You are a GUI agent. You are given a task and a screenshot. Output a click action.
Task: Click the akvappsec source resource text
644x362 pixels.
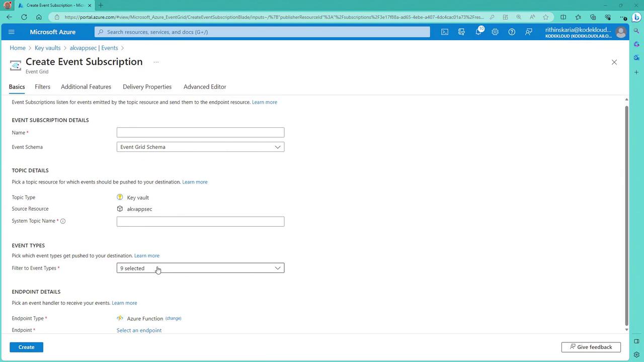click(139, 209)
